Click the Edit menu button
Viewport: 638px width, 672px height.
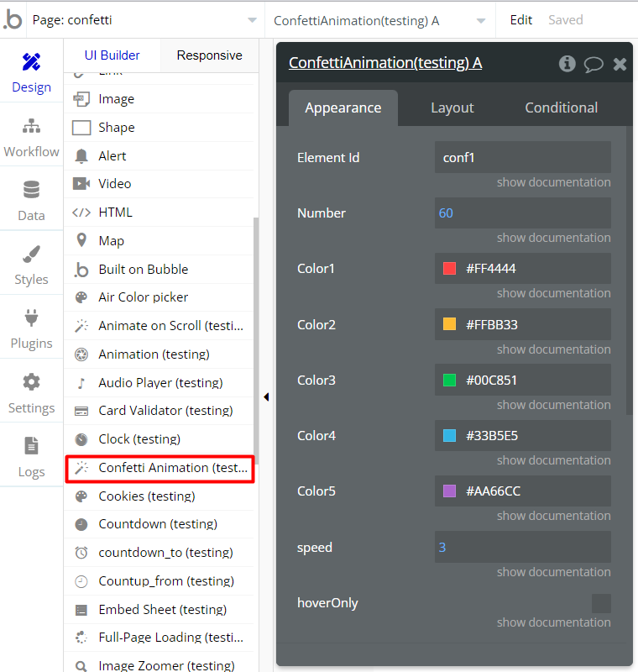(x=521, y=20)
